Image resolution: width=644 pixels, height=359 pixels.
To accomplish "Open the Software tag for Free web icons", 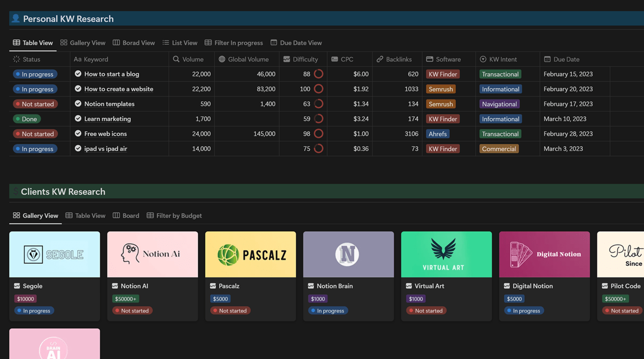I will (437, 134).
